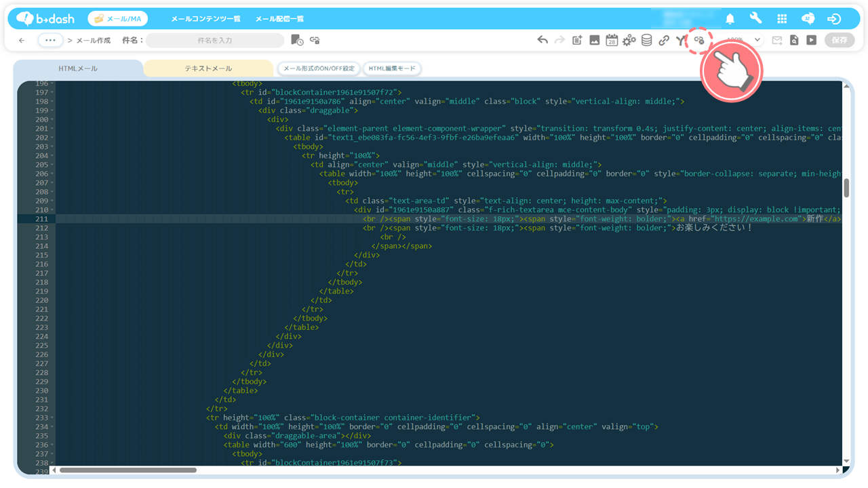Image resolution: width=868 pixels, height=488 pixels.
Task: Click the envelope send-test icon
Action: (x=777, y=40)
